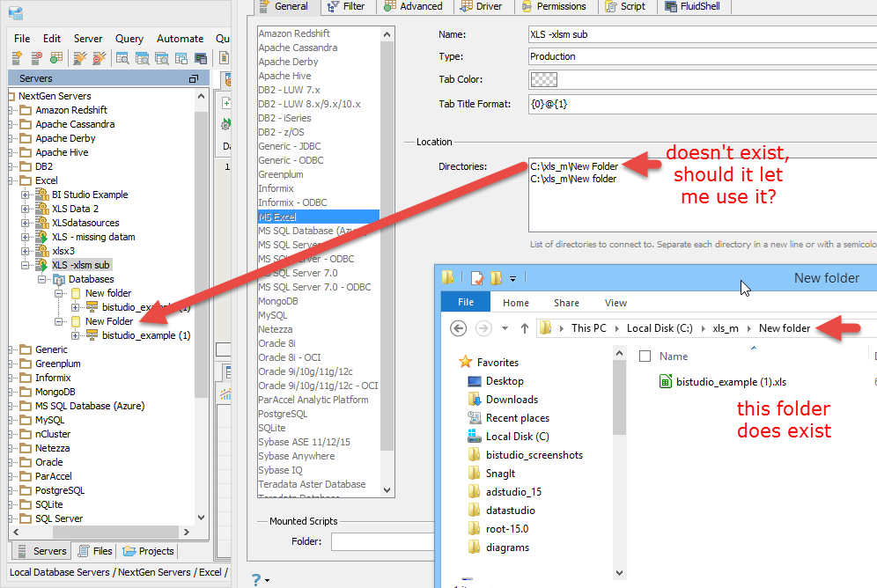
Task: Click in the Tab Title Format field
Action: coord(703,104)
